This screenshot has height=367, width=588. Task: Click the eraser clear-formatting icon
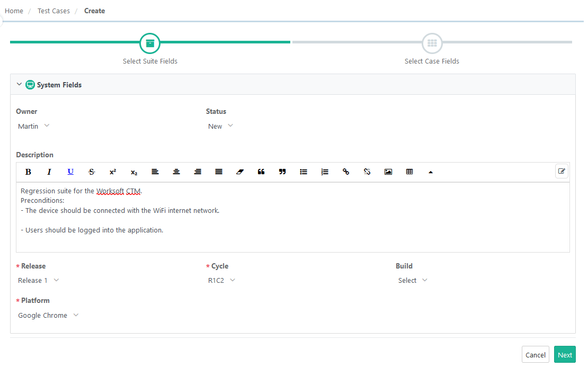coord(240,172)
